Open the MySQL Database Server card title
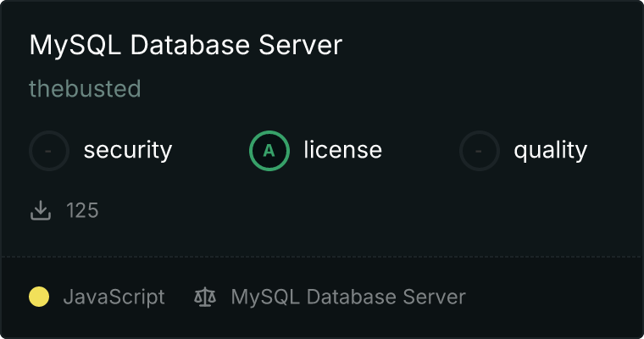 pyautogui.click(x=186, y=45)
